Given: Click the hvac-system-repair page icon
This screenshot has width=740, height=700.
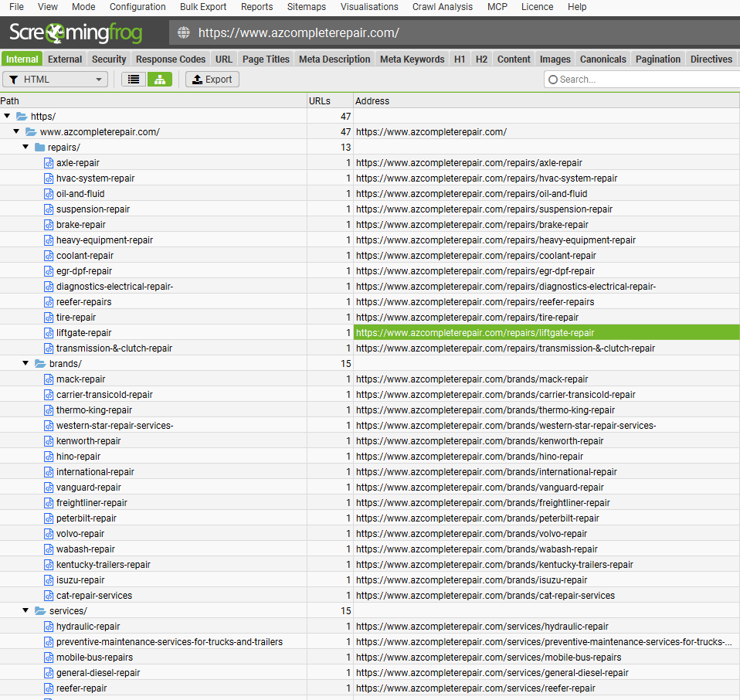Looking at the screenshot, I should tap(49, 178).
